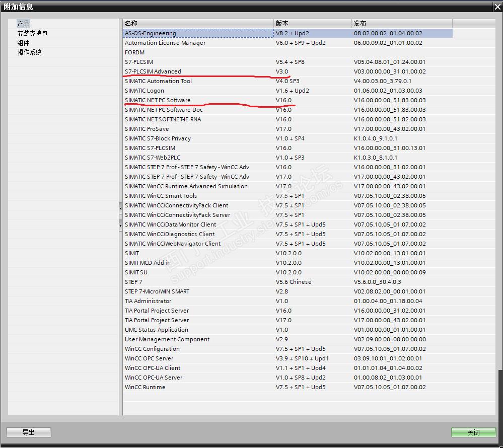Select the SIMATIC S7-Block Privacy row
Viewport: 503px width, 448px height.
288,138
